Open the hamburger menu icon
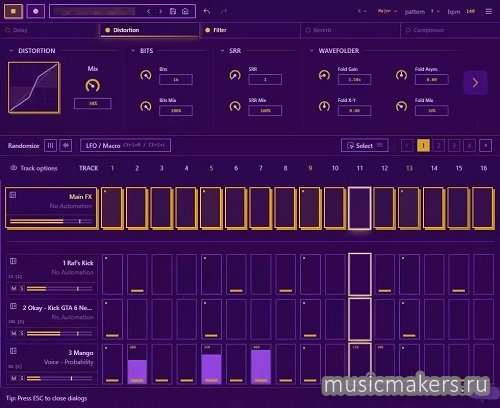500x408 pixels. point(489,11)
